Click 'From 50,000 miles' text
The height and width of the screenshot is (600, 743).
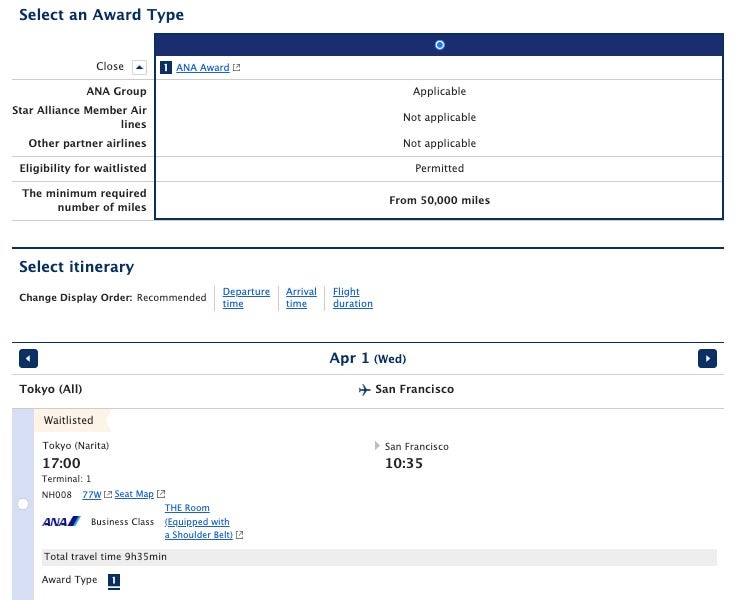[x=439, y=200]
